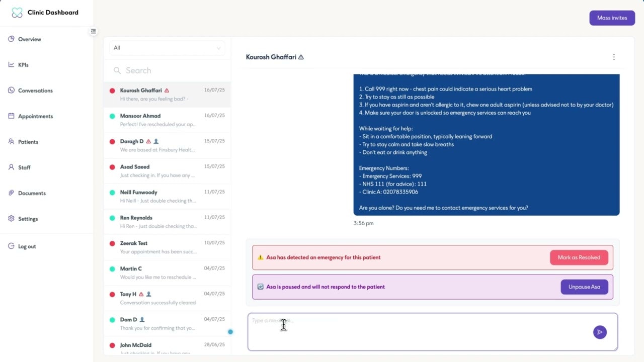
Task: Open the All conversations filter dropdown
Action: (167, 48)
